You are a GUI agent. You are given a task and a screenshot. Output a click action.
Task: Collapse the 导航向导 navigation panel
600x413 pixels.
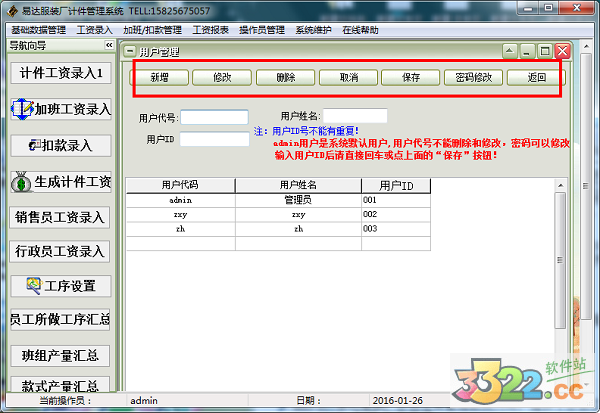[109, 45]
